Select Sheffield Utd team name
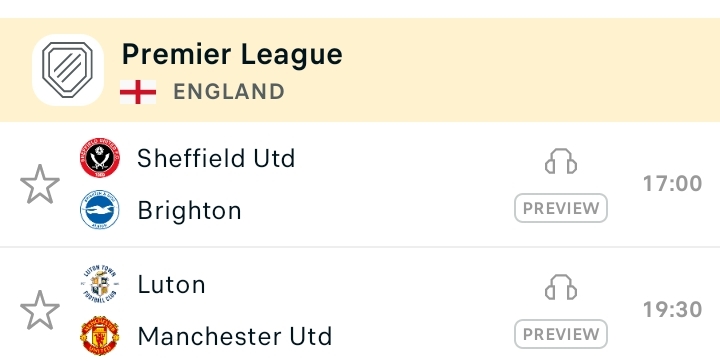 click(216, 158)
